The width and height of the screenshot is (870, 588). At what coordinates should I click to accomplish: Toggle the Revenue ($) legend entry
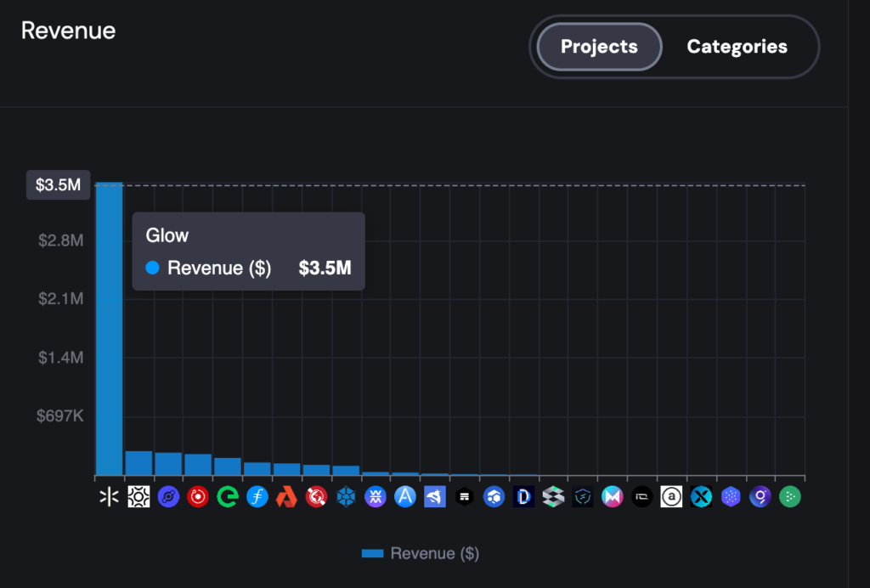tap(420, 553)
